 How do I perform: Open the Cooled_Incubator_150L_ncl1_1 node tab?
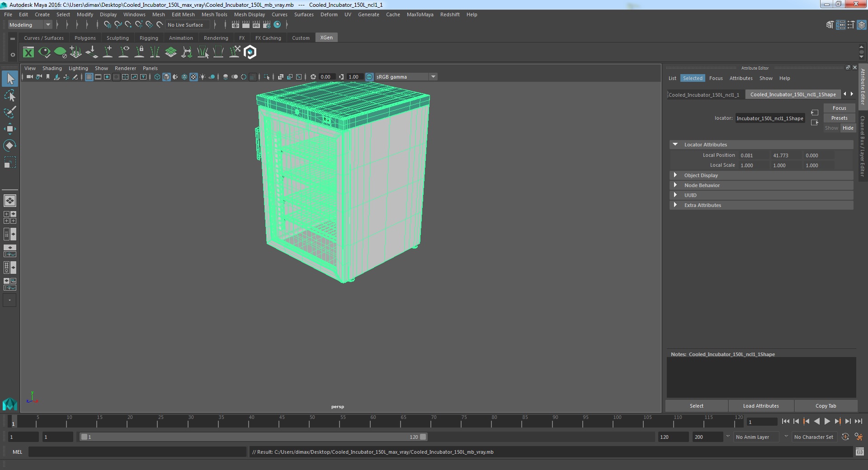pos(704,95)
